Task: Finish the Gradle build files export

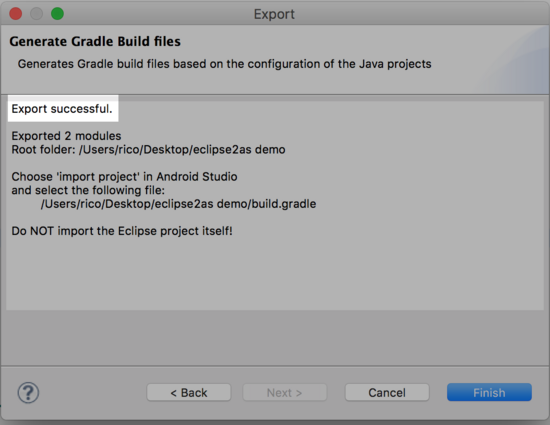Action: point(489,392)
